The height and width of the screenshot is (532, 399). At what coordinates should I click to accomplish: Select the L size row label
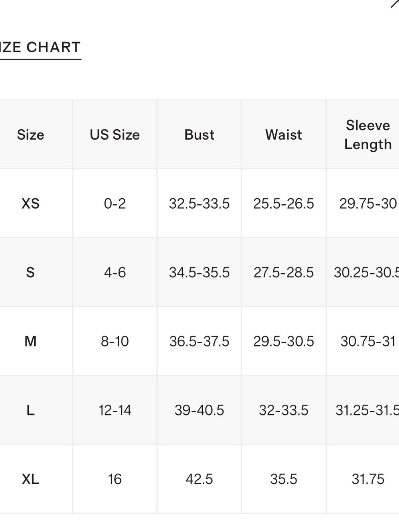click(30, 410)
